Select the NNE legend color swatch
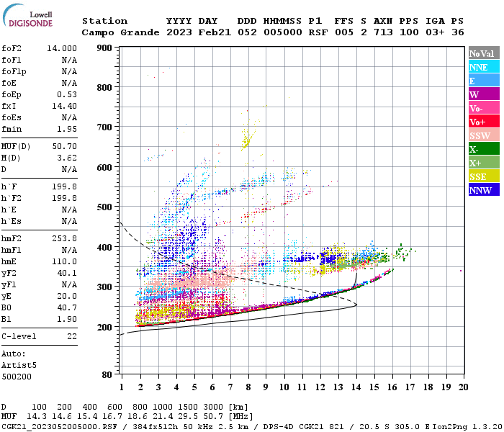The height and width of the screenshot is (432, 504). click(x=484, y=67)
